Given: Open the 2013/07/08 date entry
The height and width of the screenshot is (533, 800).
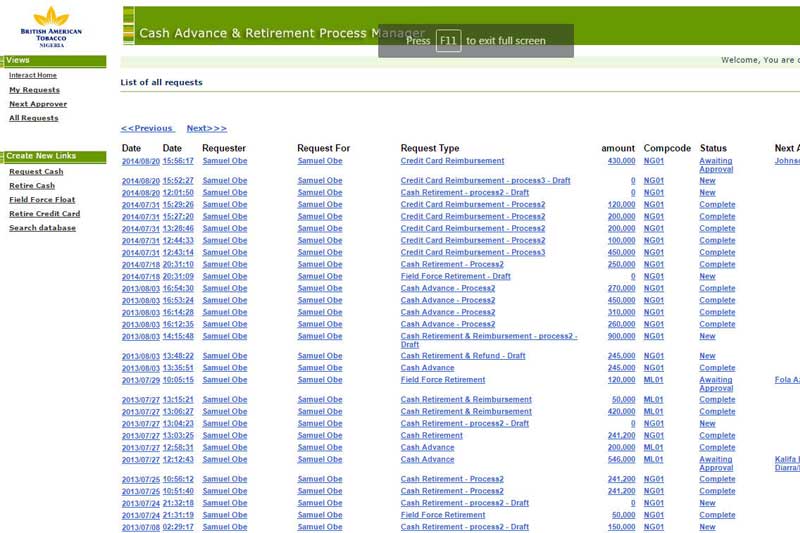Looking at the screenshot, I should pyautogui.click(x=141, y=527).
